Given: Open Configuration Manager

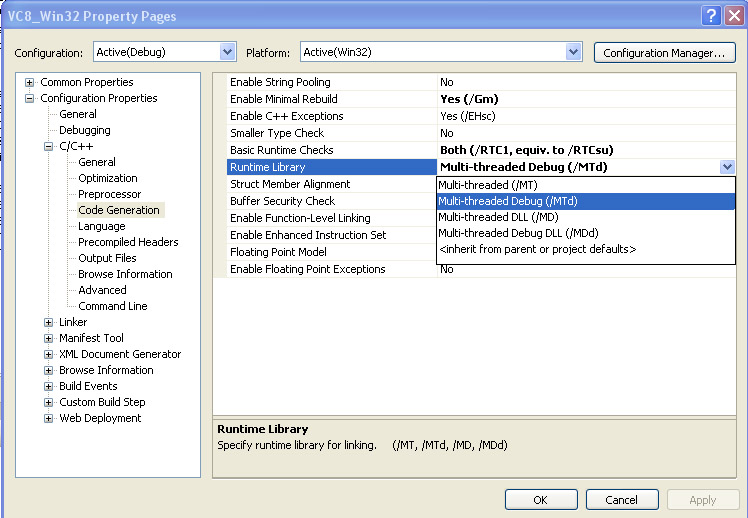Looking at the screenshot, I should [x=665, y=53].
